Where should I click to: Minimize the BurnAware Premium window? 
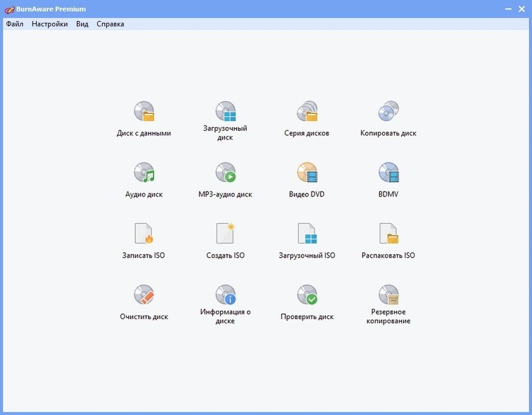[508, 9]
